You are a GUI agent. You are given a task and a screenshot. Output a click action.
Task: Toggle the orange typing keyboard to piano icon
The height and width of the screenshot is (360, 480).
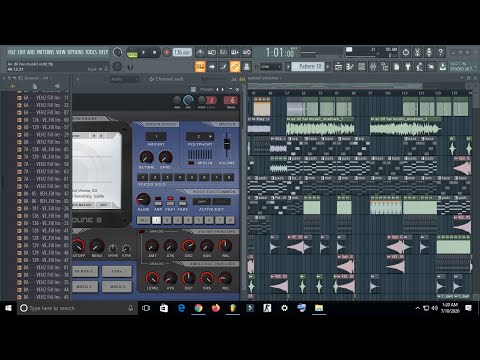click(200, 67)
